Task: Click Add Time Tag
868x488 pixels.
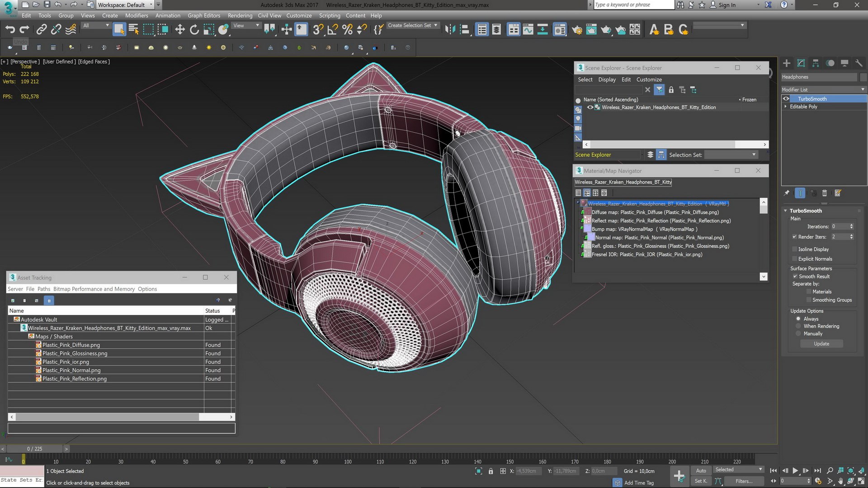Action: coord(639,483)
